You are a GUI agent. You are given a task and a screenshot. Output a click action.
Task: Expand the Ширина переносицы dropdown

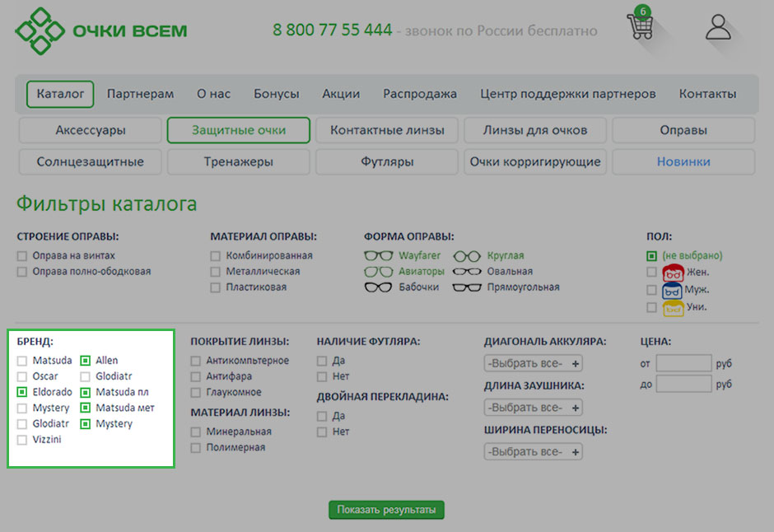coord(533,452)
